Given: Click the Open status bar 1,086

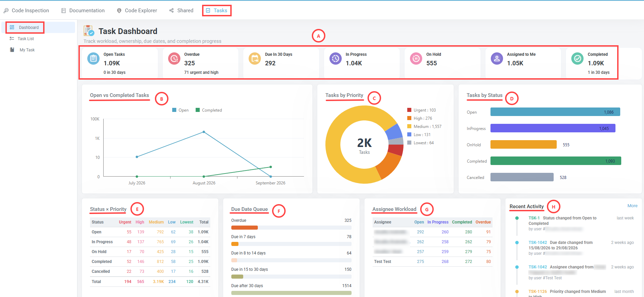Looking at the screenshot, I should pos(555,112).
